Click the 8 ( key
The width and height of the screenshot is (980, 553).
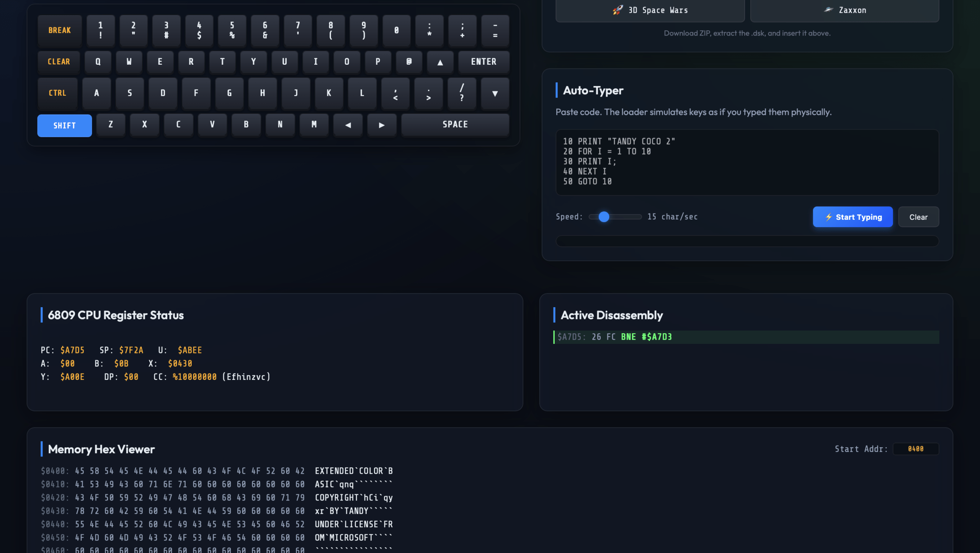point(331,30)
